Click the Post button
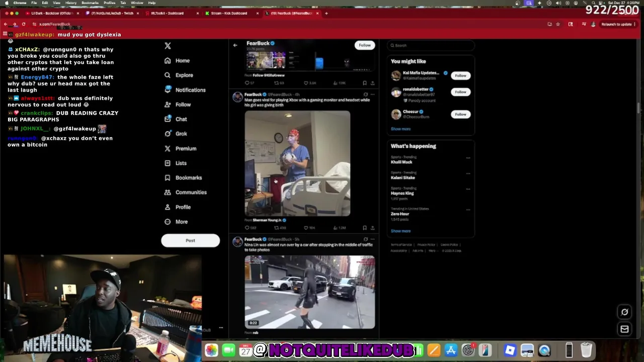 190,240
